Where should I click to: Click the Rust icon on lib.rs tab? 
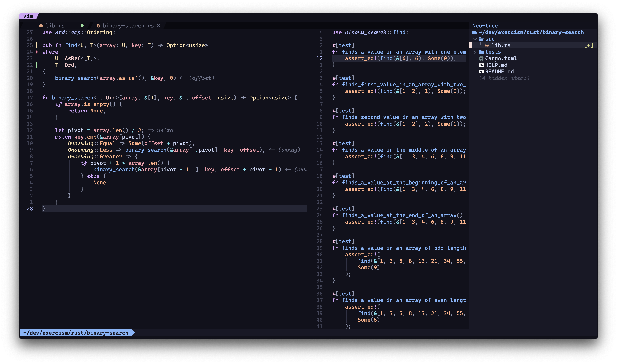tap(41, 26)
